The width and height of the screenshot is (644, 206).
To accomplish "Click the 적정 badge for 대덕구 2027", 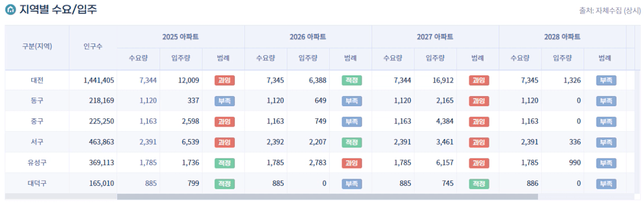I will click(479, 183).
